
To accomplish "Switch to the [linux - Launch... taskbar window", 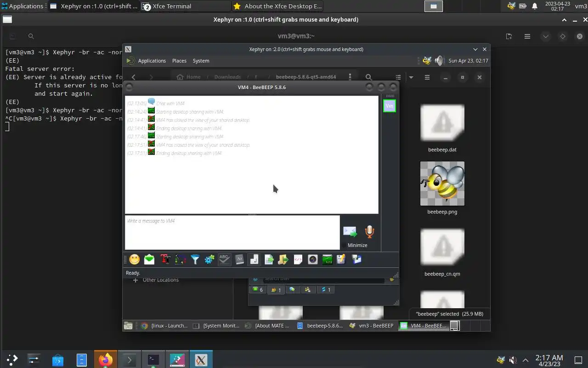I will (x=164, y=326).
